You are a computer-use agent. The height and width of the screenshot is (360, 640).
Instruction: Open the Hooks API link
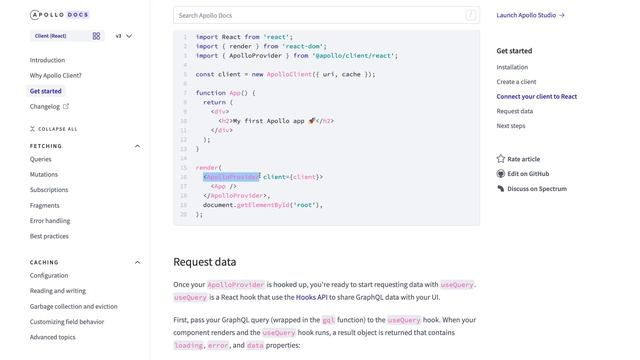[x=311, y=297]
